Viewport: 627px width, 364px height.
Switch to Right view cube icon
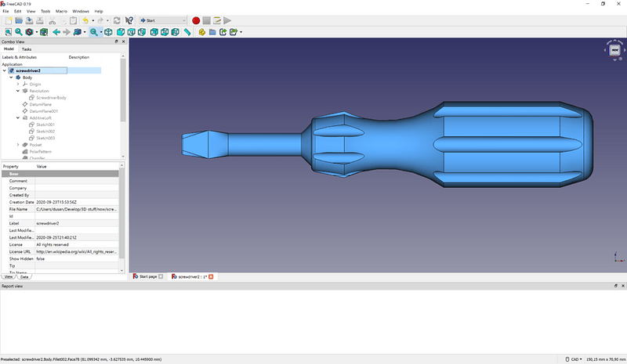tap(142, 32)
